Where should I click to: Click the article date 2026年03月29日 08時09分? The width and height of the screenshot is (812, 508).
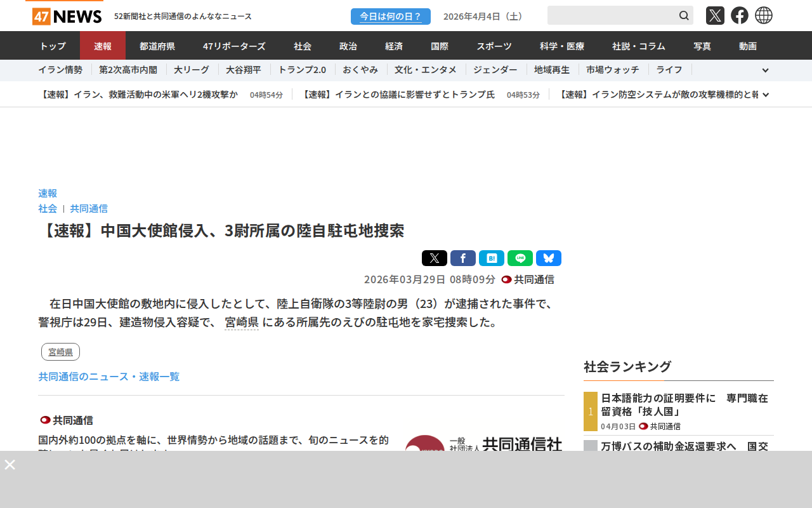pos(429,279)
